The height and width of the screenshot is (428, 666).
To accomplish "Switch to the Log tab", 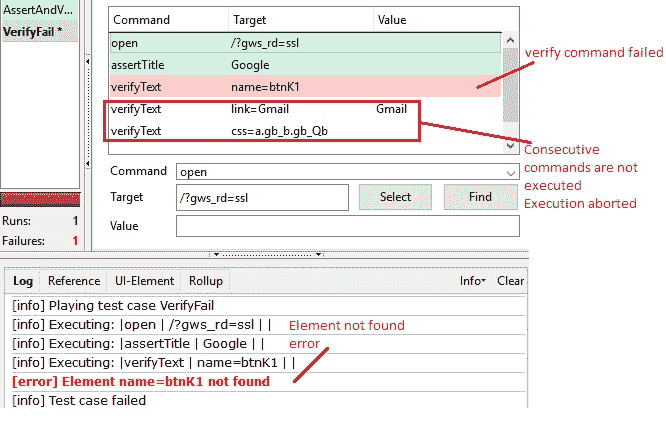I will click(23, 281).
